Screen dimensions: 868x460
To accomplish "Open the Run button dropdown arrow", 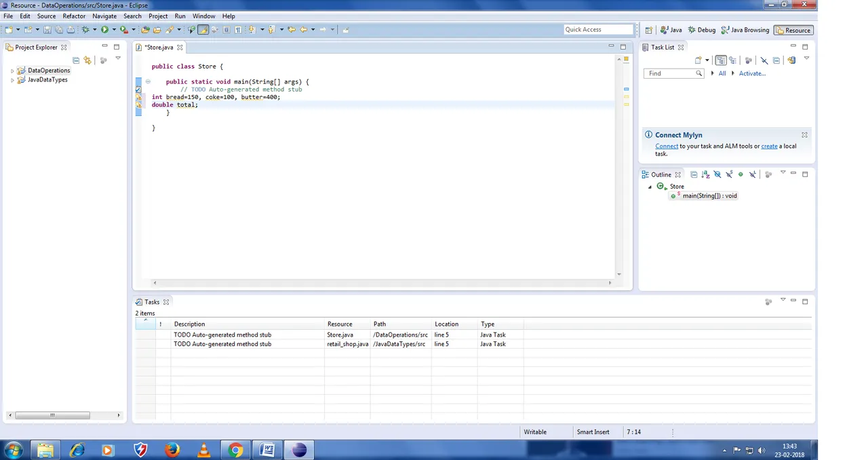I will click(114, 30).
